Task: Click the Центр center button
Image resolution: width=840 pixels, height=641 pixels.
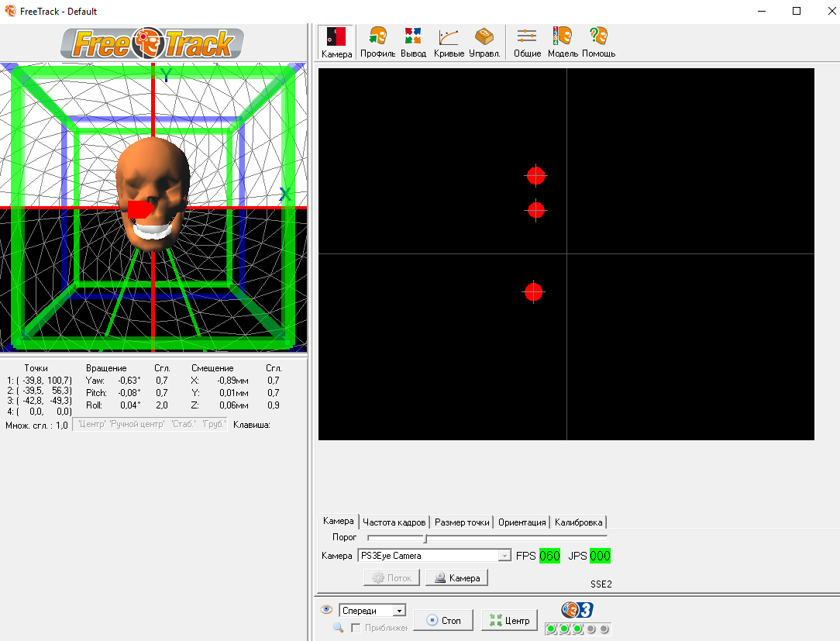Action: click(509, 620)
